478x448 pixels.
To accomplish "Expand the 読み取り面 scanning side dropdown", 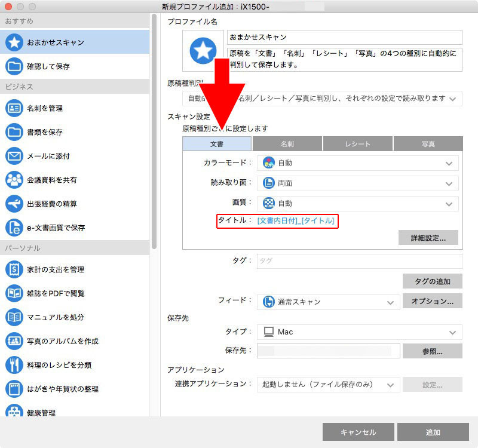I will (357, 183).
